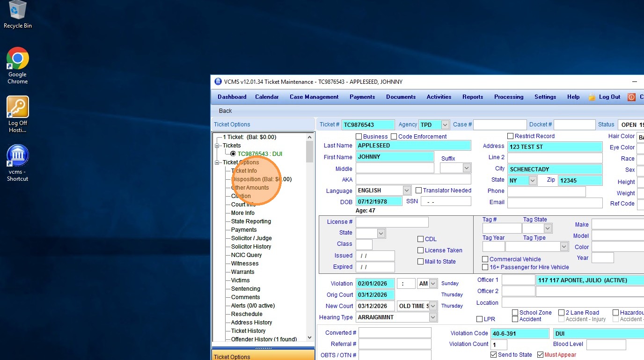The width and height of the screenshot is (644, 360).
Task: Open Solicitor / Judge in ticket options
Action: tap(251, 238)
